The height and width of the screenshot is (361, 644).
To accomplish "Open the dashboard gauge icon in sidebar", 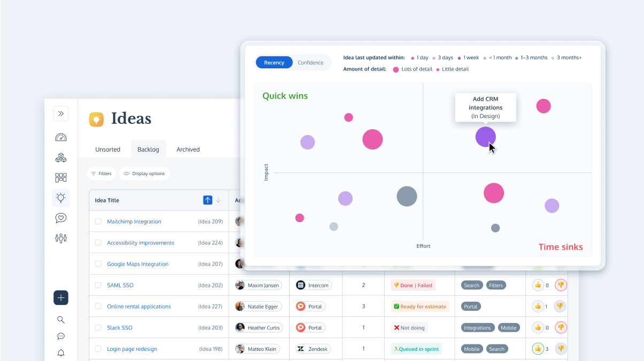I will [61, 137].
